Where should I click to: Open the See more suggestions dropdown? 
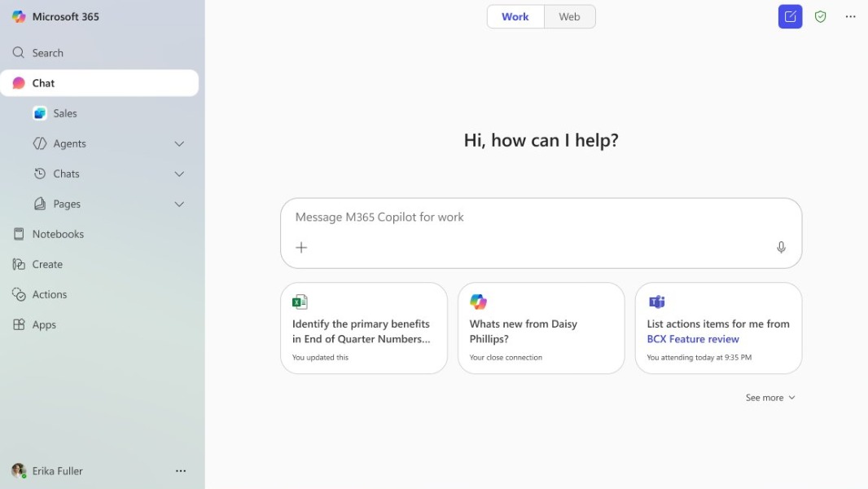(x=769, y=398)
